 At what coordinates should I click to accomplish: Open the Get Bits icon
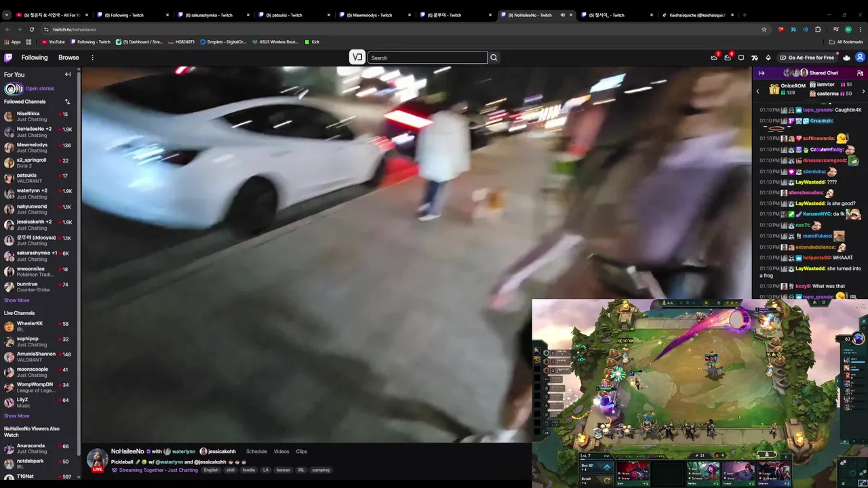[x=768, y=58]
